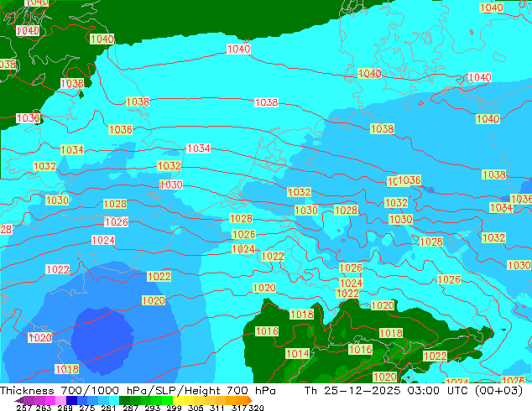
Task: Click the magenta swatch in the legend
Action: point(50,400)
